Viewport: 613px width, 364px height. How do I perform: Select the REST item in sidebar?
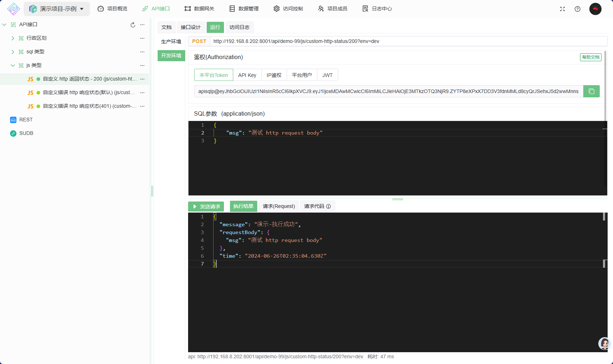click(26, 120)
